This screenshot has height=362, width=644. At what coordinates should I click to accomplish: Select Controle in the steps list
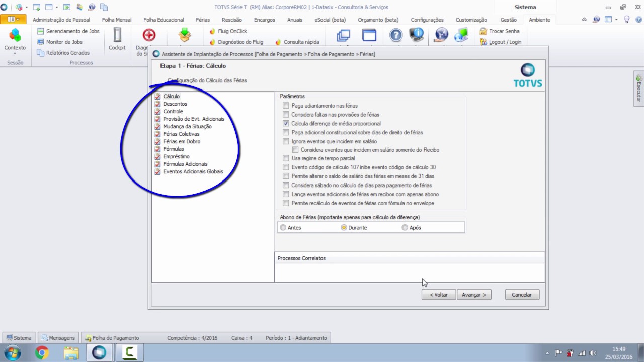coord(173,111)
